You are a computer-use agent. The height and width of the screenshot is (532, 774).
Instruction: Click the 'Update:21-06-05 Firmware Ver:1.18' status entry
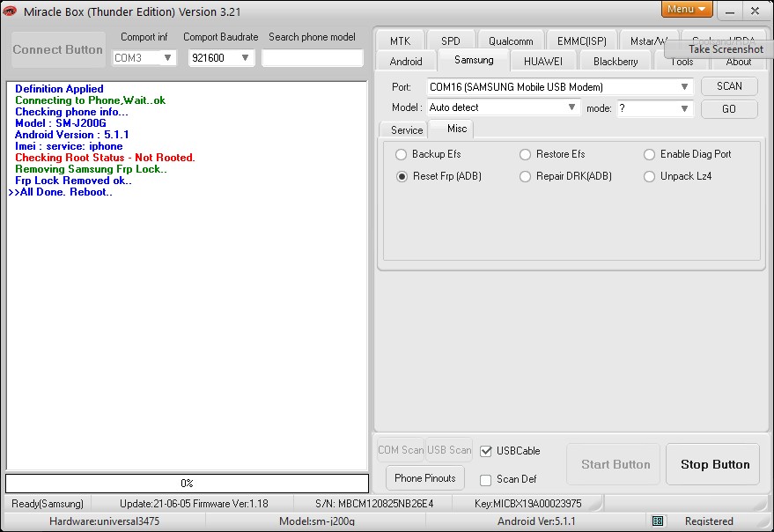pyautogui.click(x=194, y=504)
